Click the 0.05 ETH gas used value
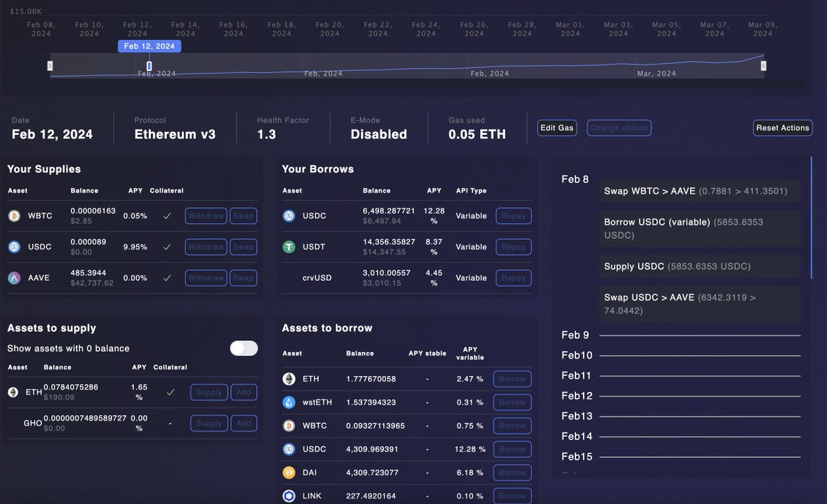 click(x=477, y=134)
